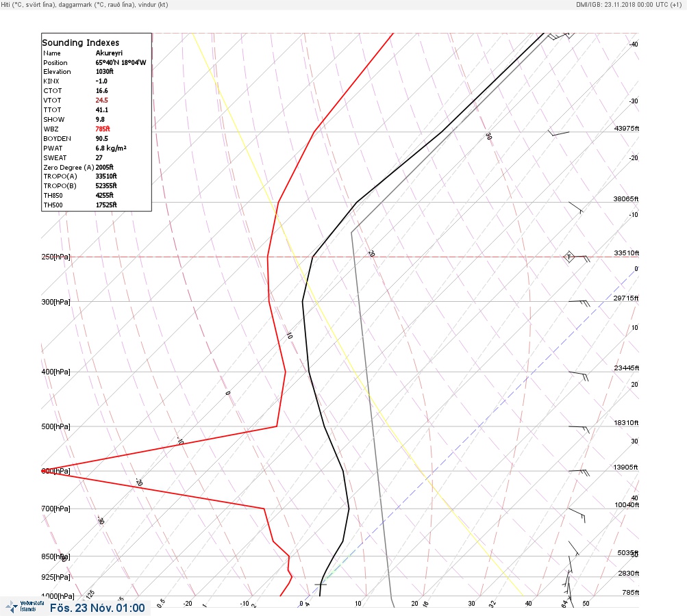
Task: Select the Zero Degree (A) value '2005ft'
Action: [105, 167]
